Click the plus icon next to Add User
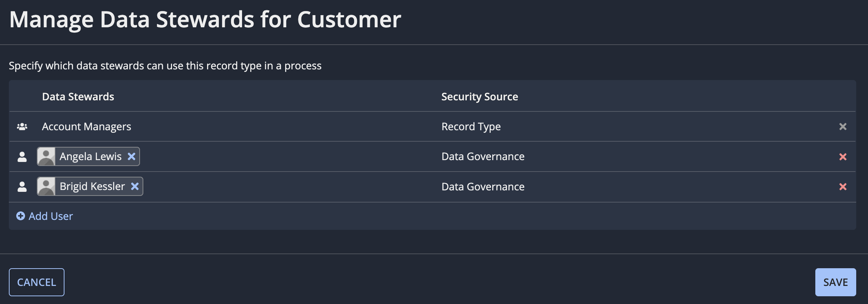Image resolution: width=868 pixels, height=304 pixels. (x=21, y=216)
